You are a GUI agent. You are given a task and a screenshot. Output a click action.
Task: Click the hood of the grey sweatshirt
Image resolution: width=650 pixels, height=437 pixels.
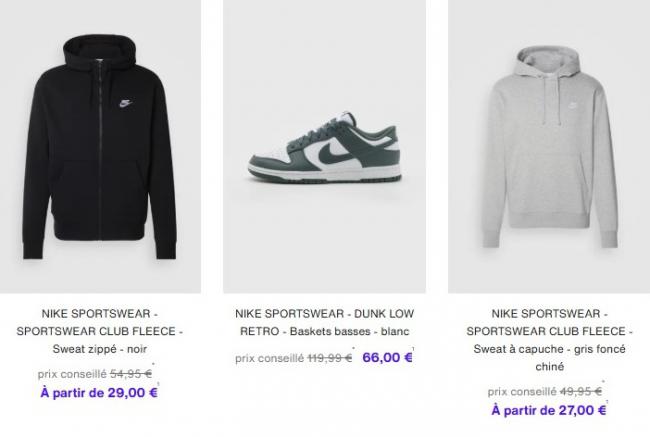pyautogui.click(x=548, y=62)
